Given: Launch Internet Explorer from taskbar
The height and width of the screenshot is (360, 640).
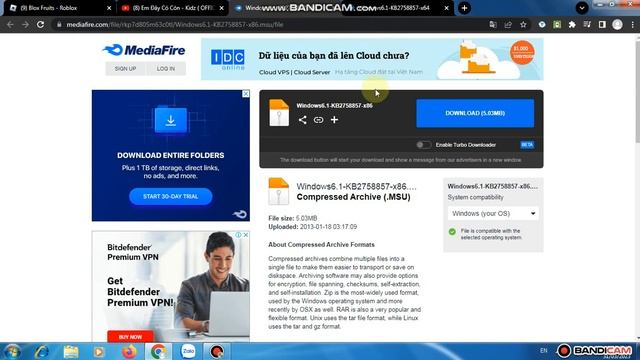Looking at the screenshot, I should [x=42, y=351].
